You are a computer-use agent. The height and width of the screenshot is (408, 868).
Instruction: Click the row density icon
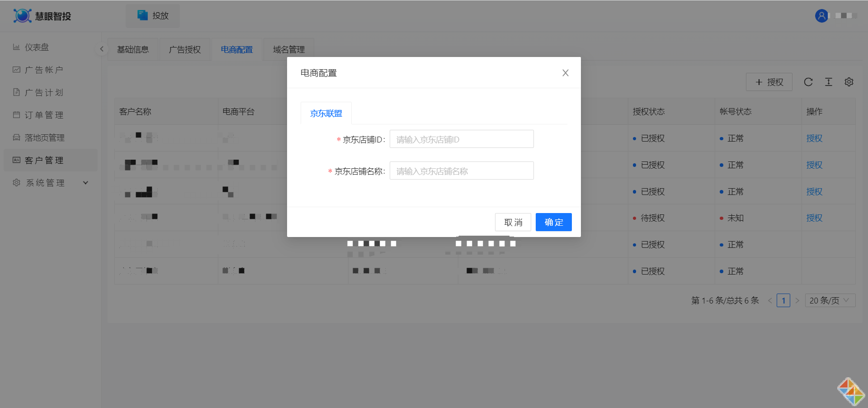tap(828, 82)
